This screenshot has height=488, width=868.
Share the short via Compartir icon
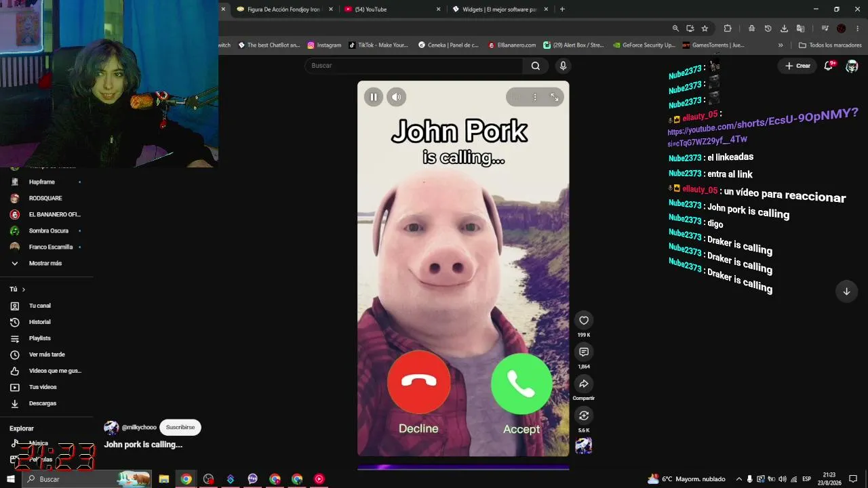[584, 384]
